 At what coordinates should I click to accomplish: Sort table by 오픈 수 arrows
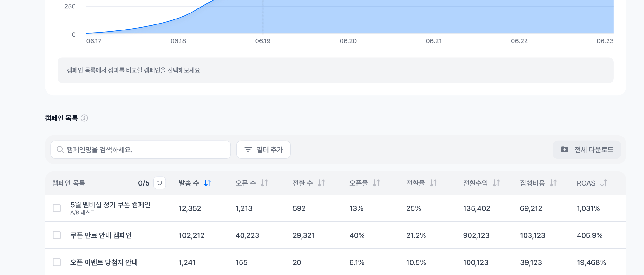[264, 183]
